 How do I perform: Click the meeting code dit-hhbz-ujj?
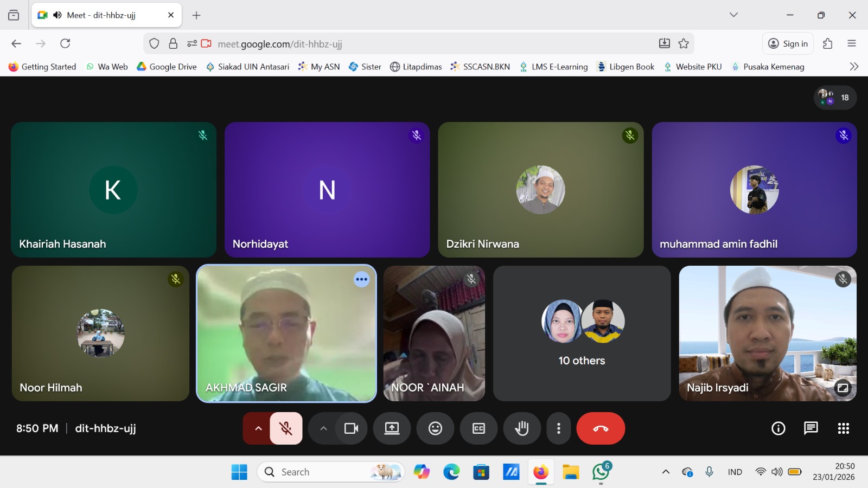[x=106, y=428]
